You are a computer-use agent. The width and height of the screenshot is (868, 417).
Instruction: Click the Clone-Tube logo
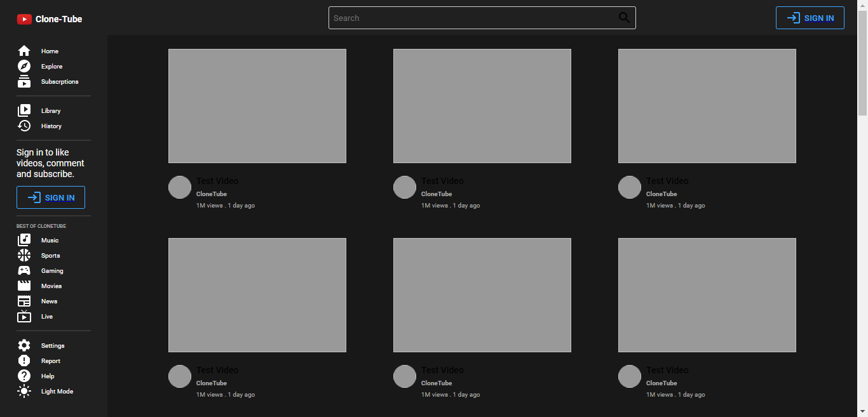(x=50, y=19)
